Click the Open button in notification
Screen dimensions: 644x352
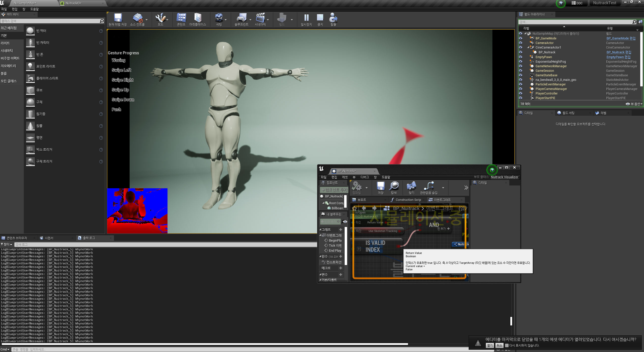point(490,345)
